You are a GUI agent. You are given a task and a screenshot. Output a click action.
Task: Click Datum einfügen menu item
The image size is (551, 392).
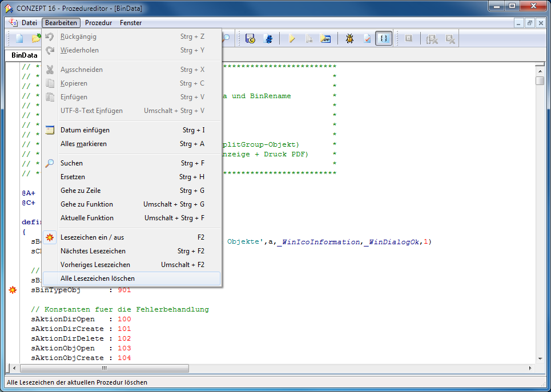(85, 130)
